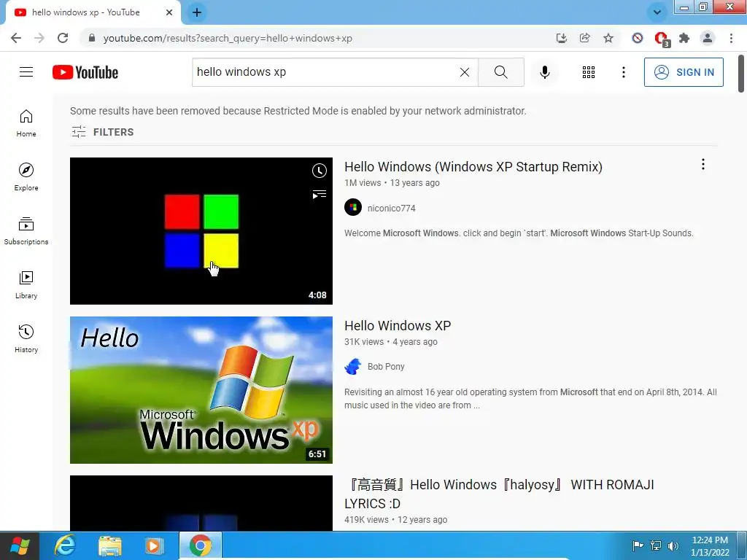
Task: Open YouTube settings three-dot menu
Action: (x=623, y=72)
